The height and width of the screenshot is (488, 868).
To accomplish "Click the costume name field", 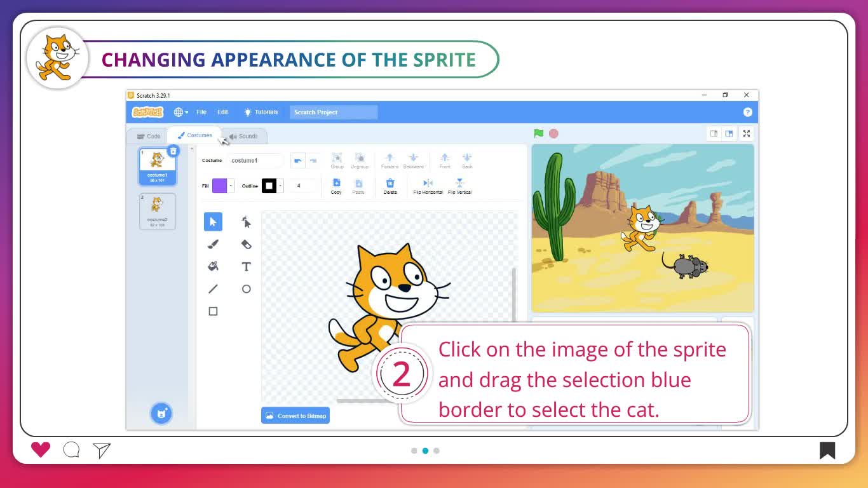I will tap(255, 161).
